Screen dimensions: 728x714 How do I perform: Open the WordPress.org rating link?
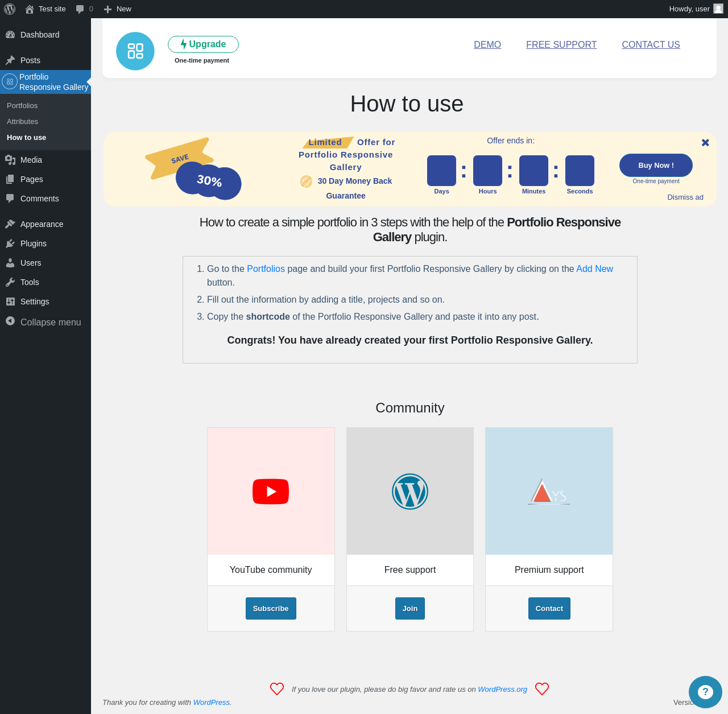coord(502,689)
